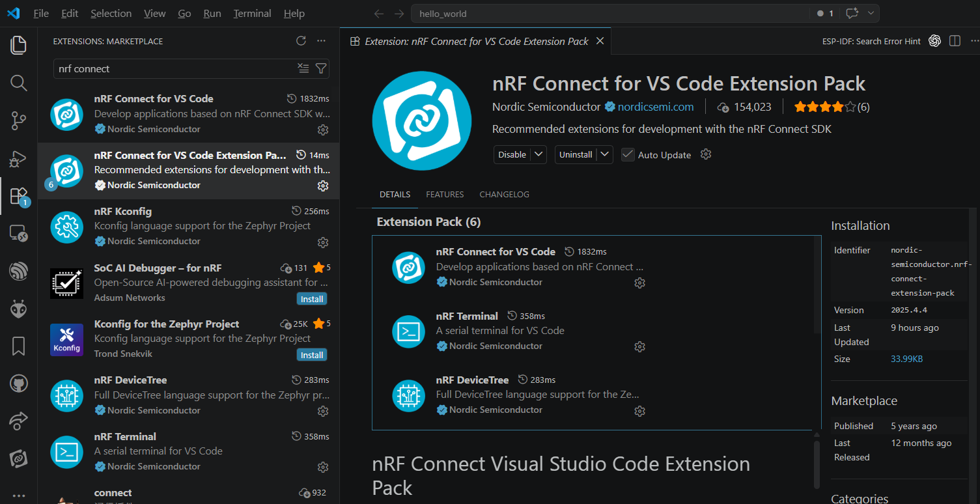Open the nordicsemi.com publisher link
Image resolution: width=980 pixels, height=504 pixels.
click(x=656, y=107)
